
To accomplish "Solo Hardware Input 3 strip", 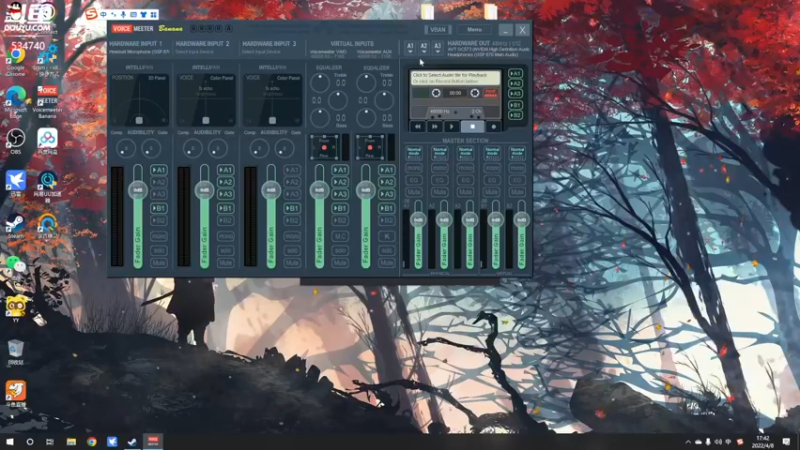I will (x=292, y=251).
